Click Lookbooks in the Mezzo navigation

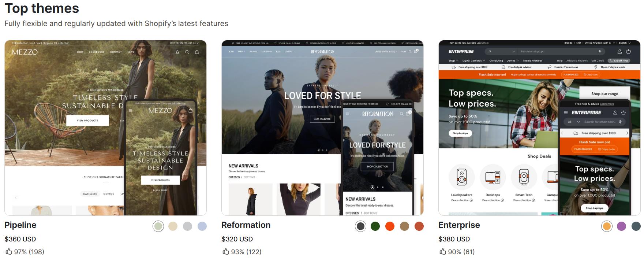pos(97,52)
